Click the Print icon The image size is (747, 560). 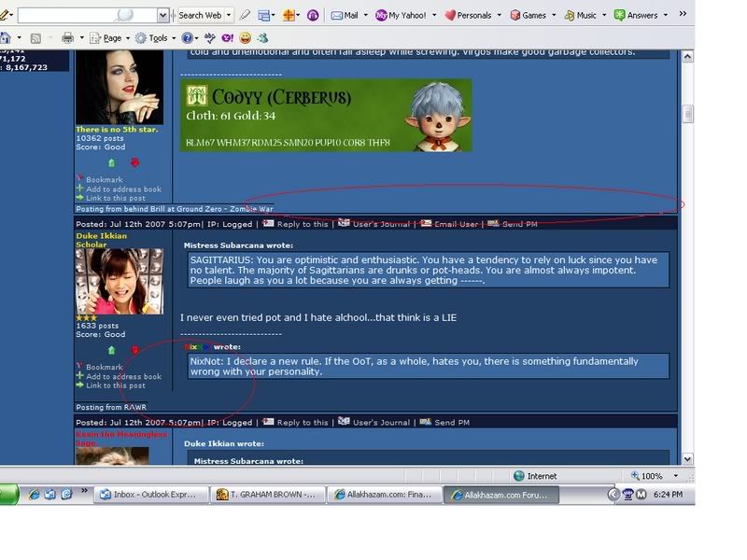pos(67,37)
